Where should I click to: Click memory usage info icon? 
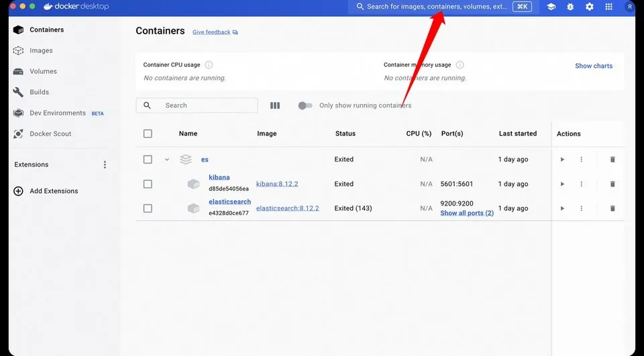click(460, 64)
